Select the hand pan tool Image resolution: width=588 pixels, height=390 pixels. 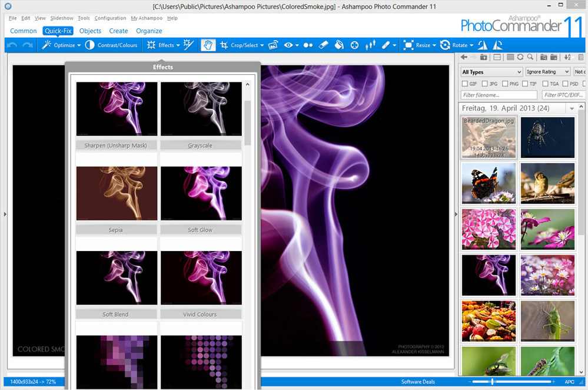208,45
